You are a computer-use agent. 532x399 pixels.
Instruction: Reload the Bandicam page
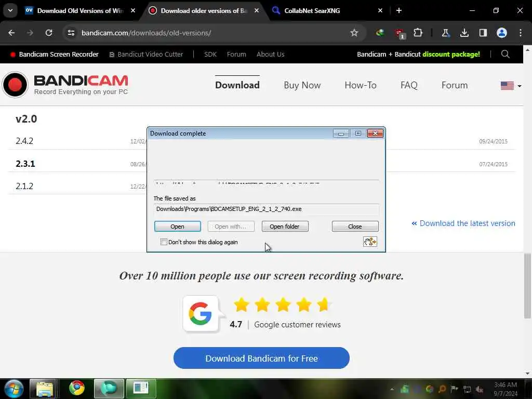49,33
